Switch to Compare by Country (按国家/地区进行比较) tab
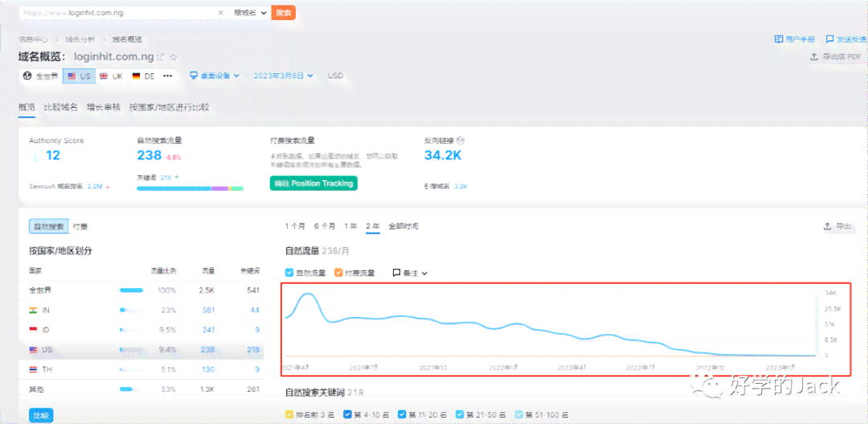This screenshot has height=424, width=868. (170, 108)
